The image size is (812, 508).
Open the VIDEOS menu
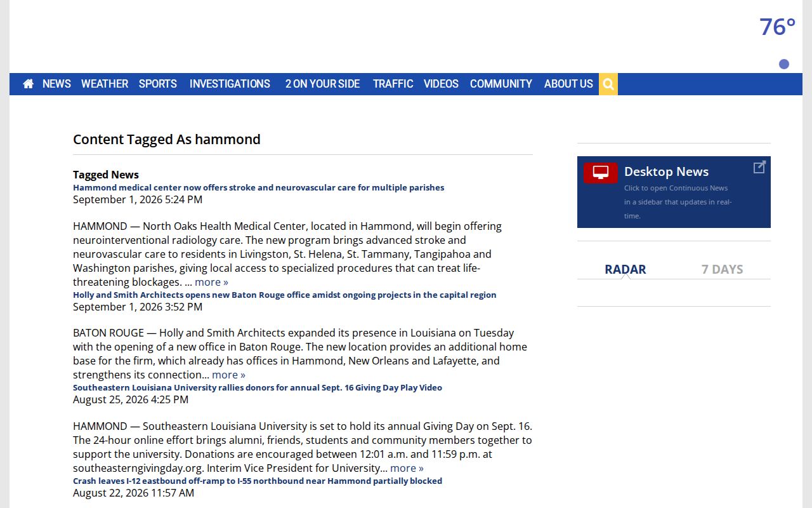pyautogui.click(x=441, y=84)
